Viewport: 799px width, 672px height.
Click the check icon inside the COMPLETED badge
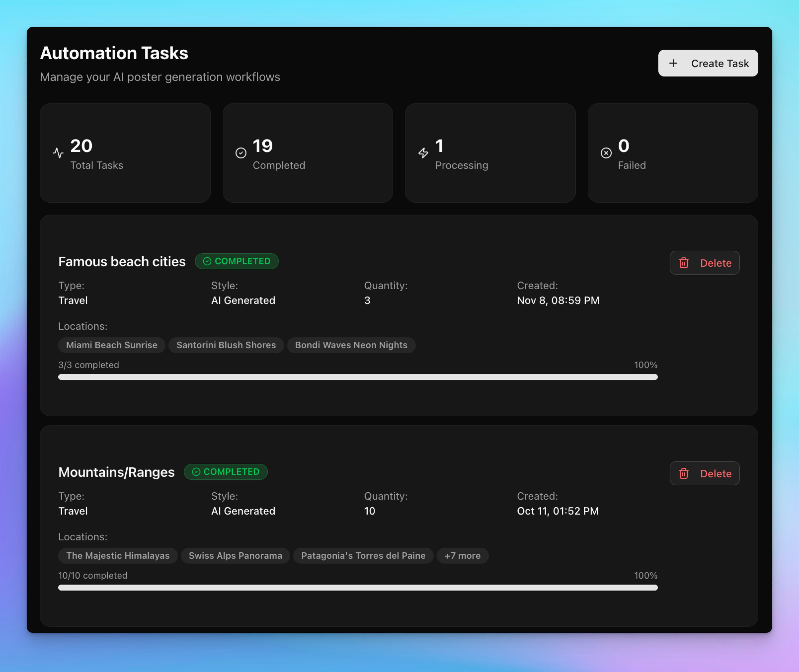[x=207, y=261]
